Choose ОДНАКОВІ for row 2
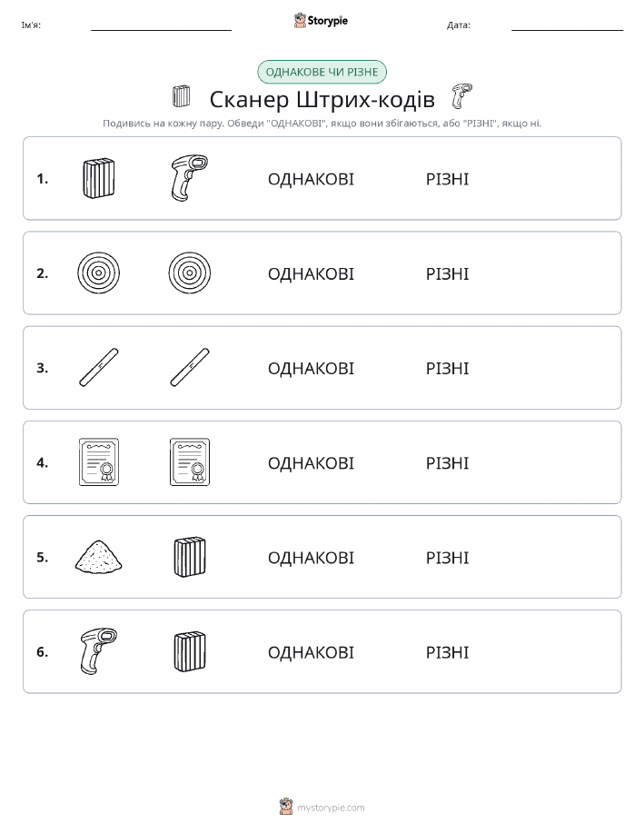This screenshot has height=833, width=644. click(x=311, y=273)
